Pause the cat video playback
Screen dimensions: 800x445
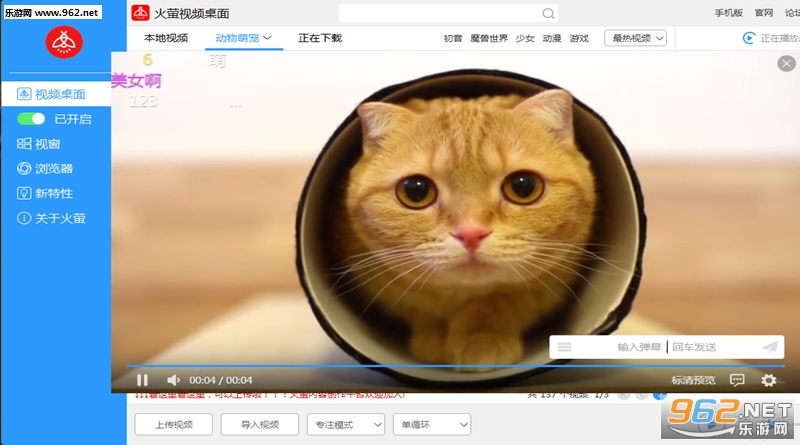pyautogui.click(x=142, y=380)
